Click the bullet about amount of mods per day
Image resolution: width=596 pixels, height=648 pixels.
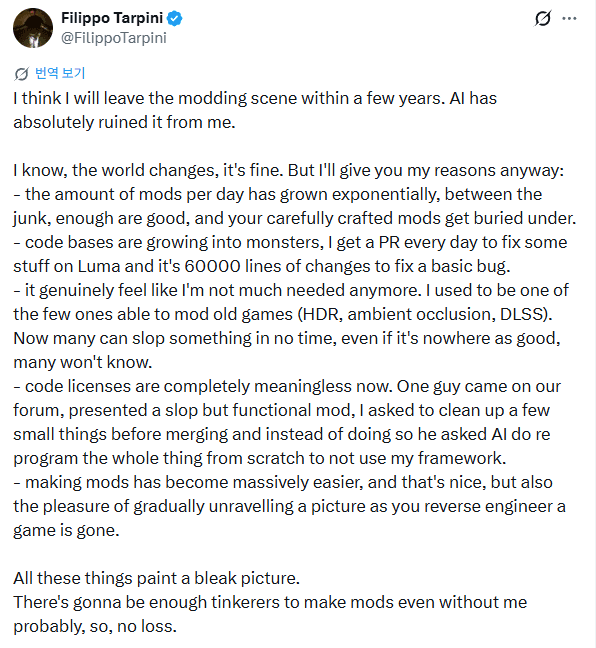click(x=278, y=194)
